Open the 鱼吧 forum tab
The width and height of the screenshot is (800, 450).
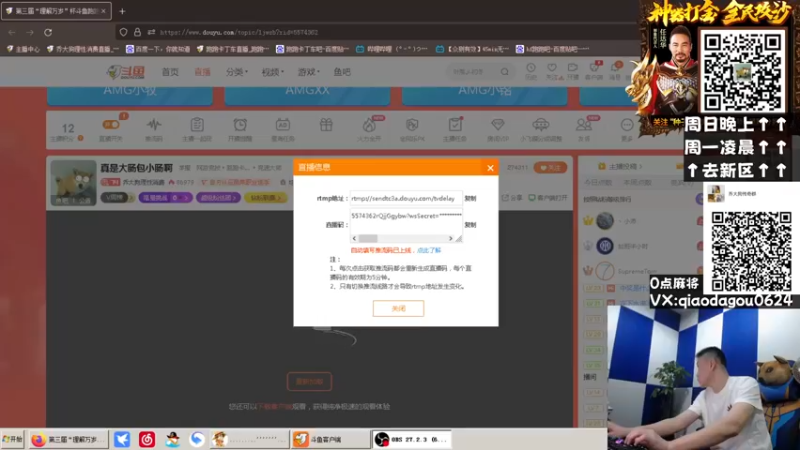pos(342,72)
